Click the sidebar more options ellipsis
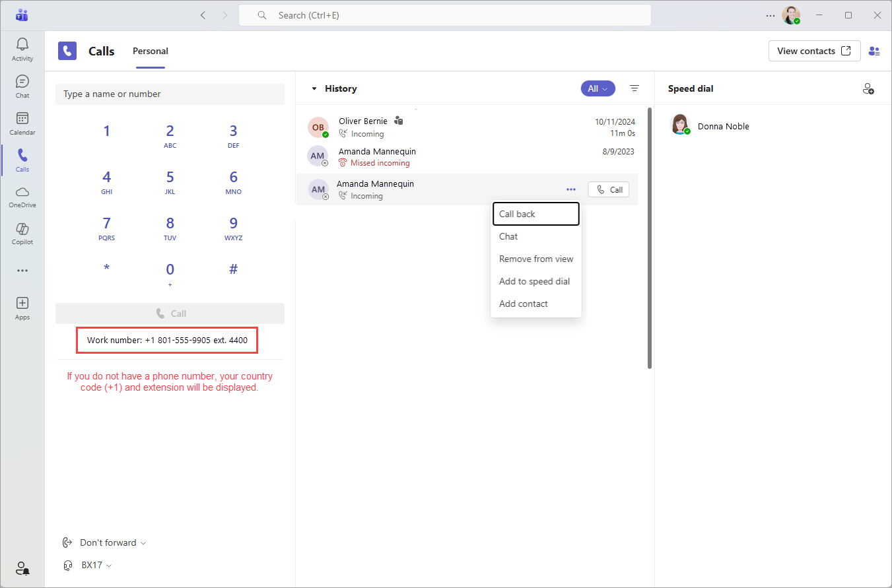Image resolution: width=892 pixels, height=588 pixels. coord(22,270)
